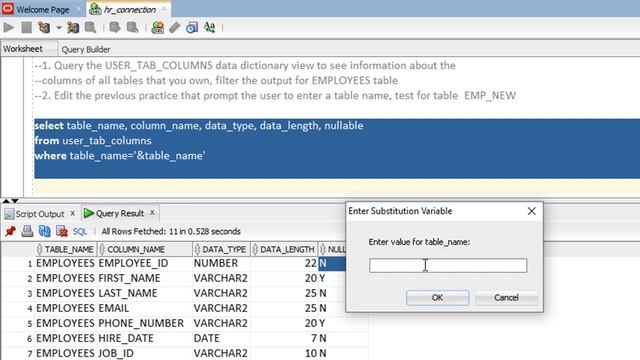The height and width of the screenshot is (360, 640).
Task: Select the LAST_NAME cell
Action: tap(144, 293)
